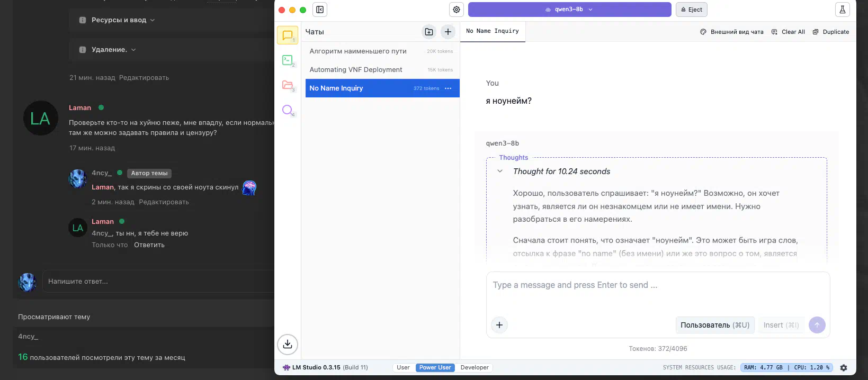
Task: Duplicate the current chat
Action: point(831,32)
